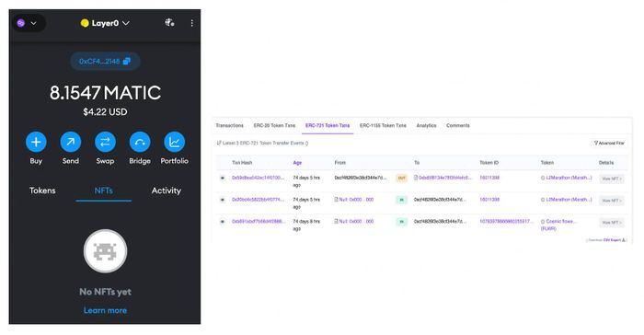This screenshot has width=644, height=335.
Task: Click the Buy plus icon
Action: click(36, 142)
